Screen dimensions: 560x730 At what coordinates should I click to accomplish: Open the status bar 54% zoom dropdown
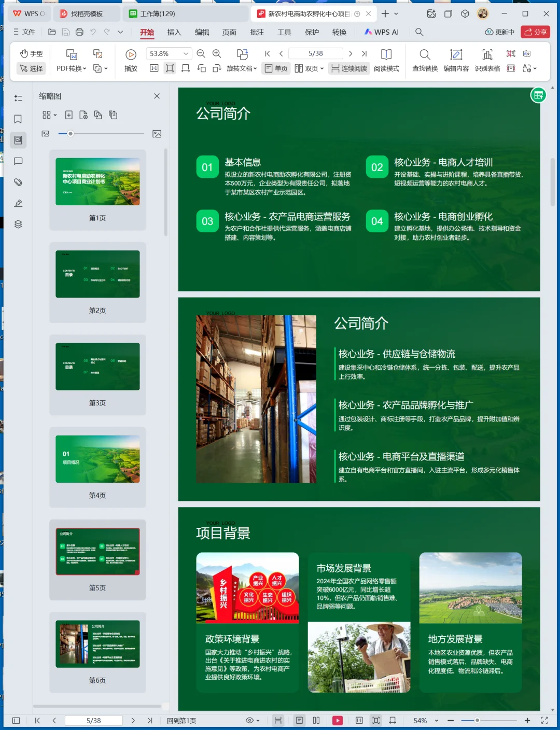tap(426, 721)
